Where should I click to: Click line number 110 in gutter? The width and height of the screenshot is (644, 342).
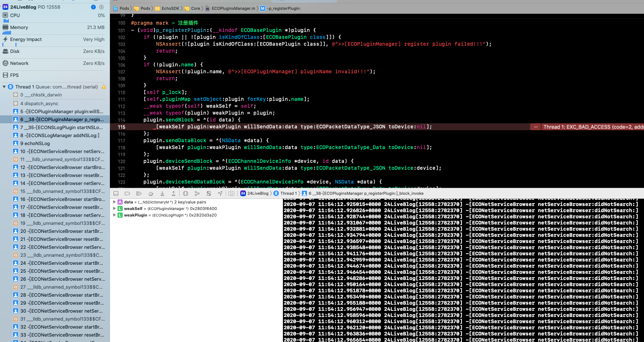click(x=122, y=92)
